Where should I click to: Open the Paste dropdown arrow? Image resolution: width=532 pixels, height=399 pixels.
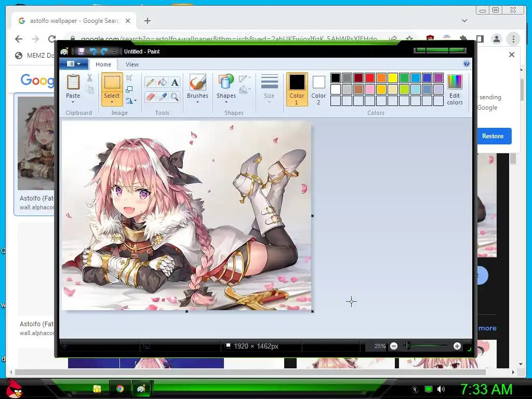(x=73, y=102)
